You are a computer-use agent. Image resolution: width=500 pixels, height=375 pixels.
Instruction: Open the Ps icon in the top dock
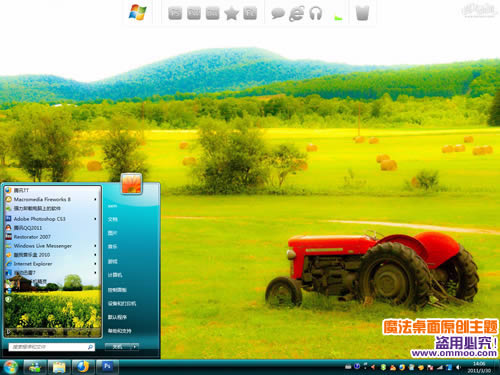pos(175,13)
